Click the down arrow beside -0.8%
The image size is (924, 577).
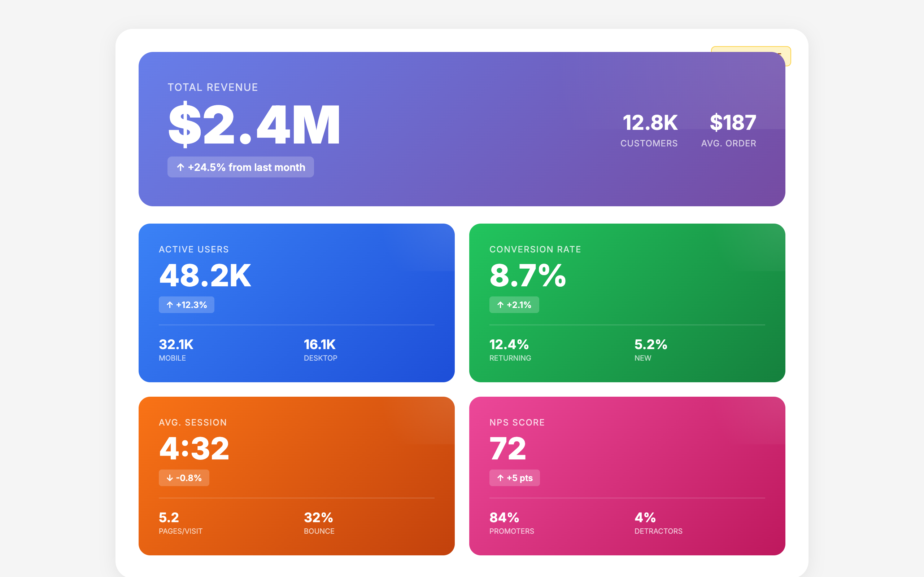click(x=170, y=478)
